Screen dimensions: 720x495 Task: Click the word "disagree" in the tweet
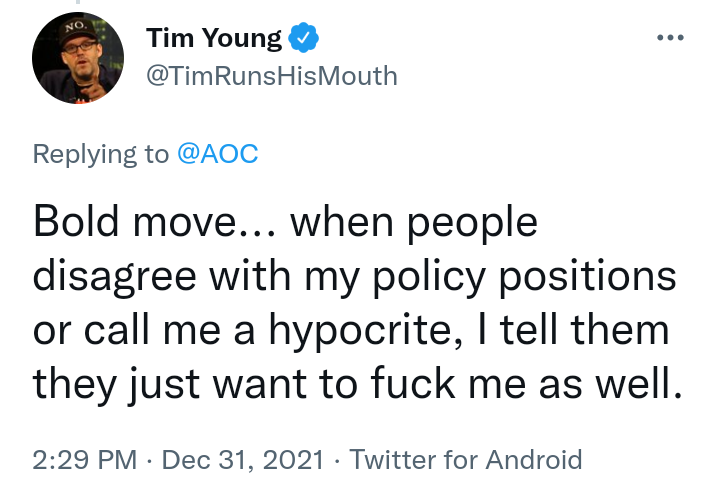pos(115,277)
